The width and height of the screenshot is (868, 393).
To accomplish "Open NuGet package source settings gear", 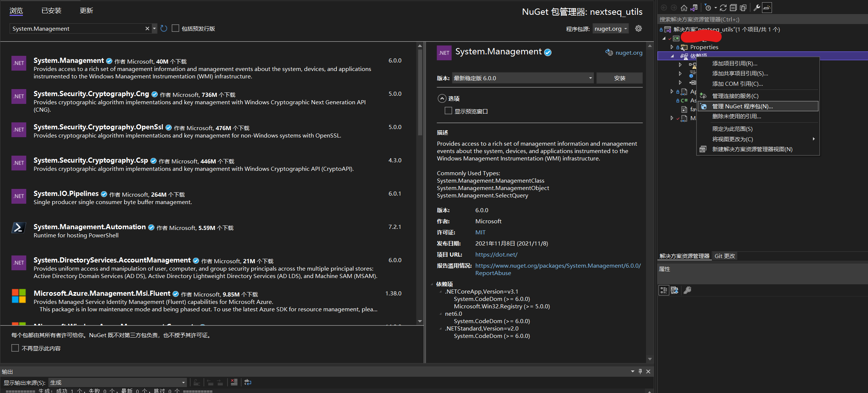I will click(639, 28).
